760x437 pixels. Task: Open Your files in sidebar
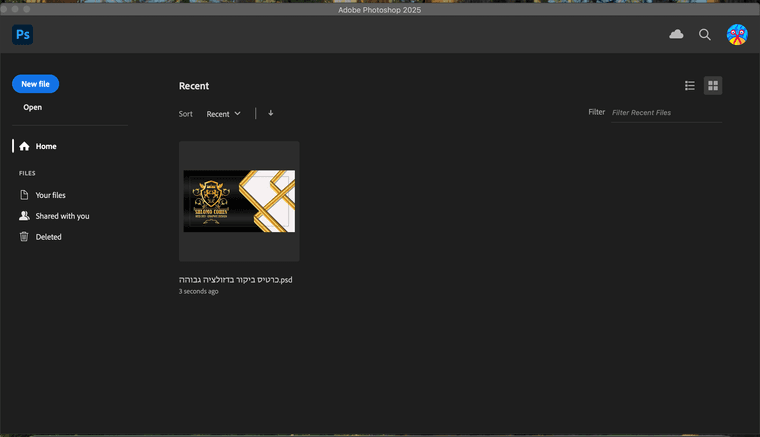click(x=50, y=195)
